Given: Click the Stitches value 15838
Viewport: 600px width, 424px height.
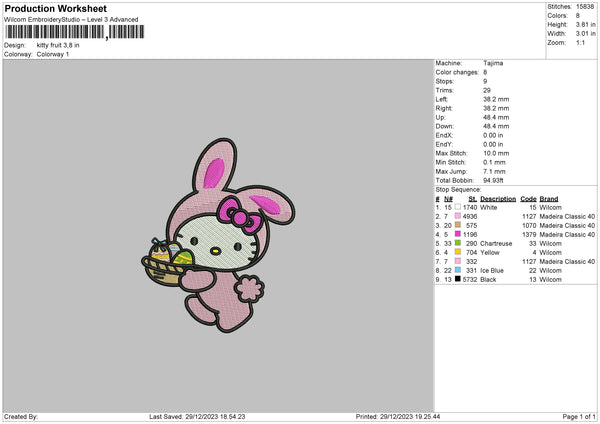Looking at the screenshot, I should click(585, 7).
